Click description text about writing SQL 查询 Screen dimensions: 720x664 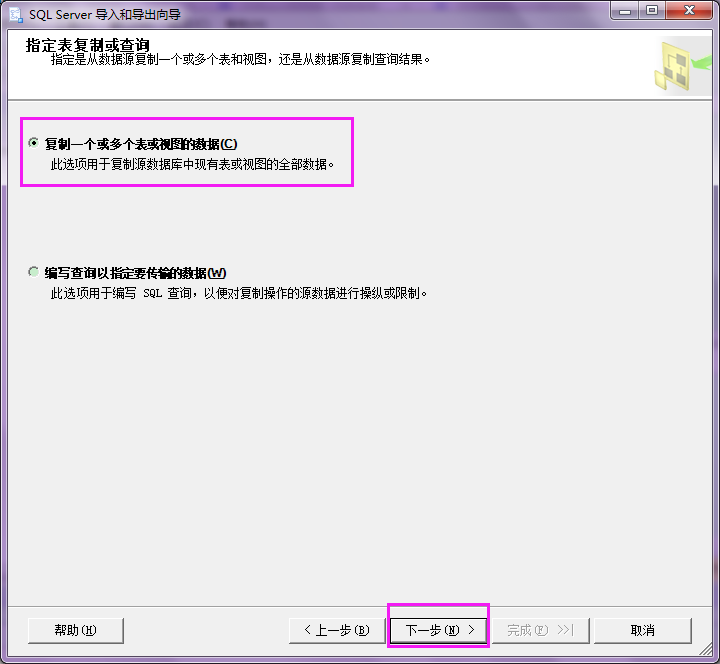tap(238, 293)
